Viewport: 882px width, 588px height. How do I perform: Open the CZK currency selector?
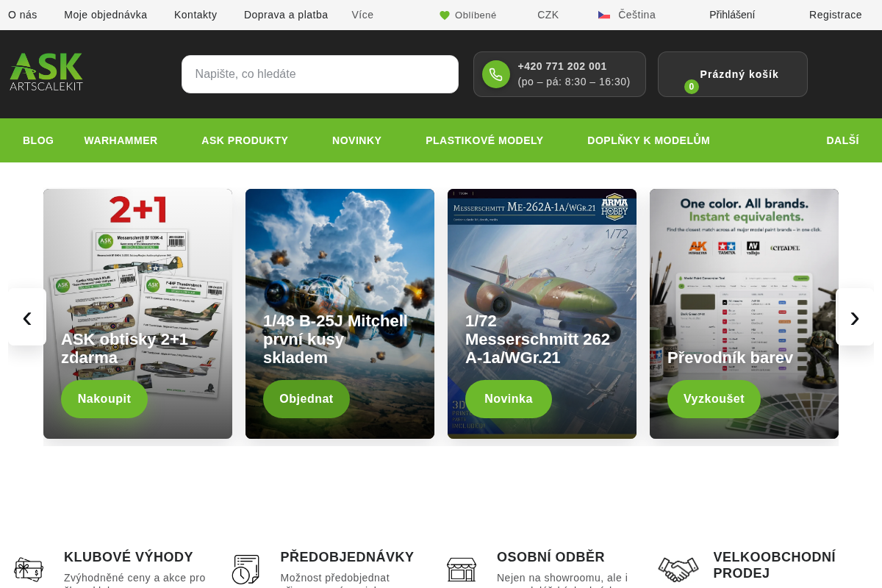548,15
